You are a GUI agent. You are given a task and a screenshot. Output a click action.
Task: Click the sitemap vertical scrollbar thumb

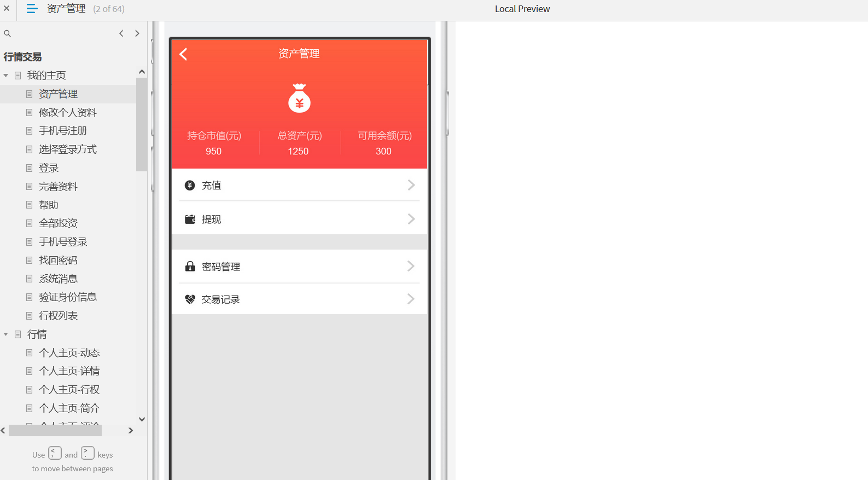[142, 124]
